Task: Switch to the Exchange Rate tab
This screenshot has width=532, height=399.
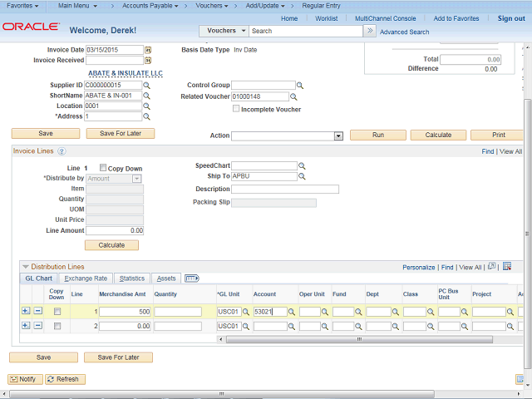Action: (86, 278)
